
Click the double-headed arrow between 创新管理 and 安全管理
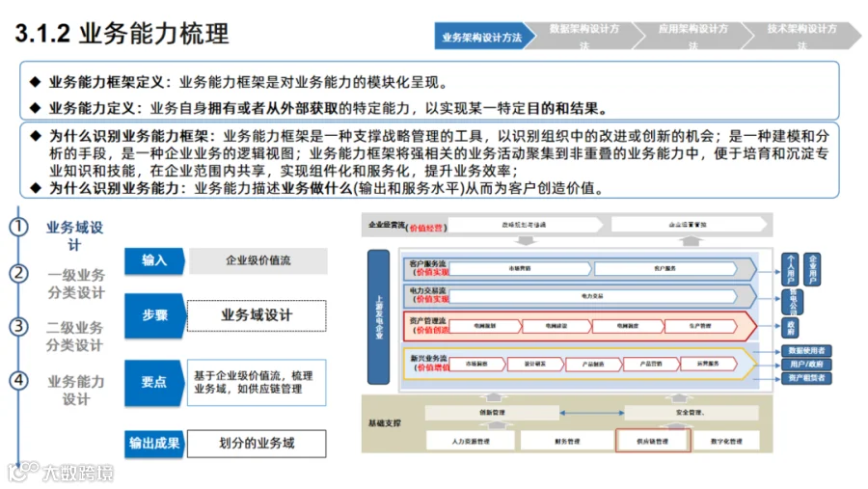point(592,413)
